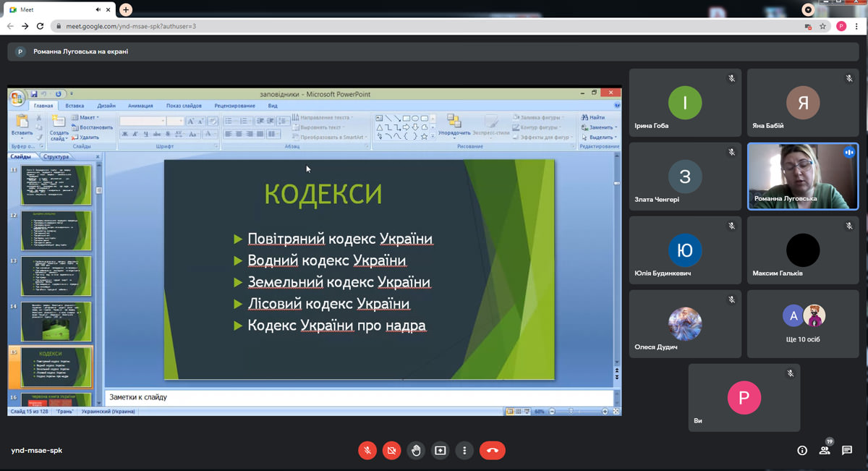
Task: Click the increase font size icon
Action: [191, 121]
